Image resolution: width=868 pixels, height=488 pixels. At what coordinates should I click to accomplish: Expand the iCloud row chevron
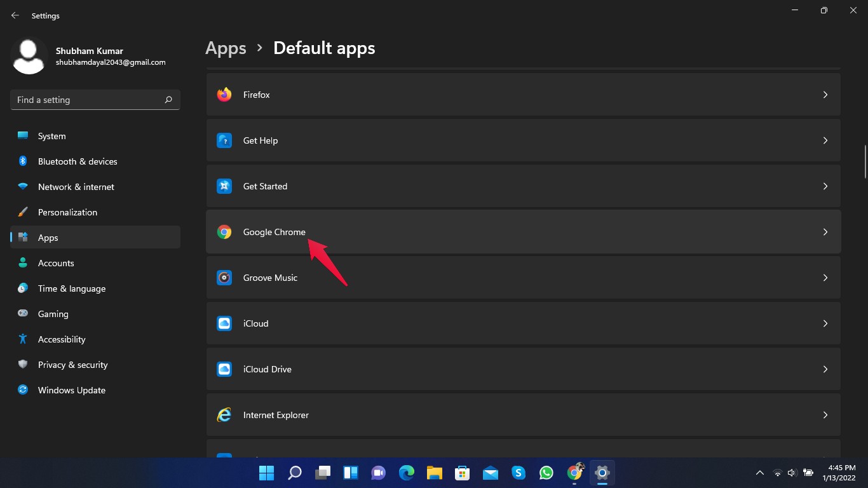tap(825, 323)
